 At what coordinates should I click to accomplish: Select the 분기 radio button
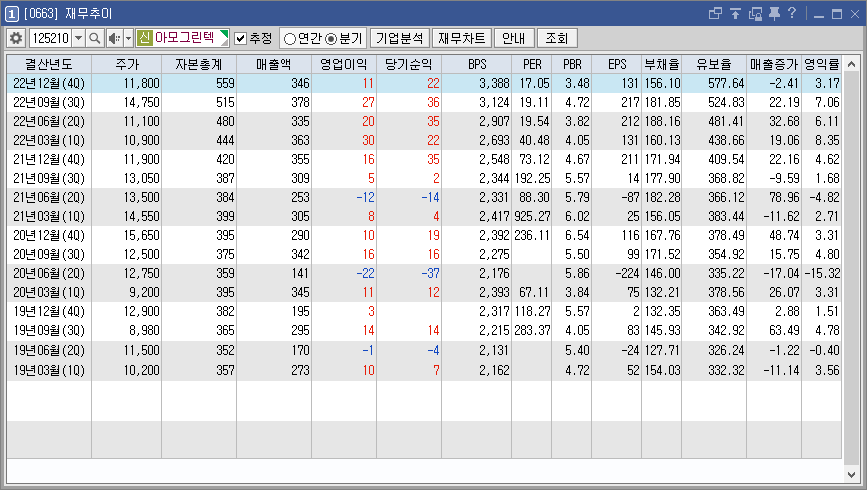331,39
